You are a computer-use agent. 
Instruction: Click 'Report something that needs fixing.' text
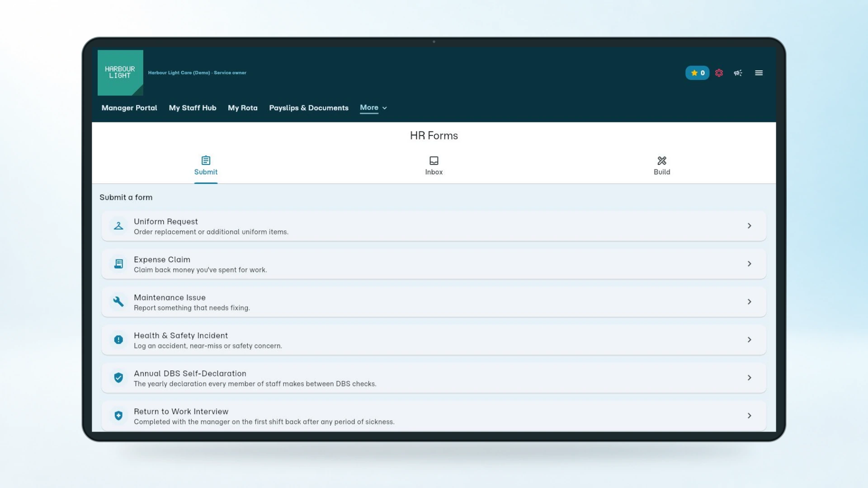pos(192,308)
